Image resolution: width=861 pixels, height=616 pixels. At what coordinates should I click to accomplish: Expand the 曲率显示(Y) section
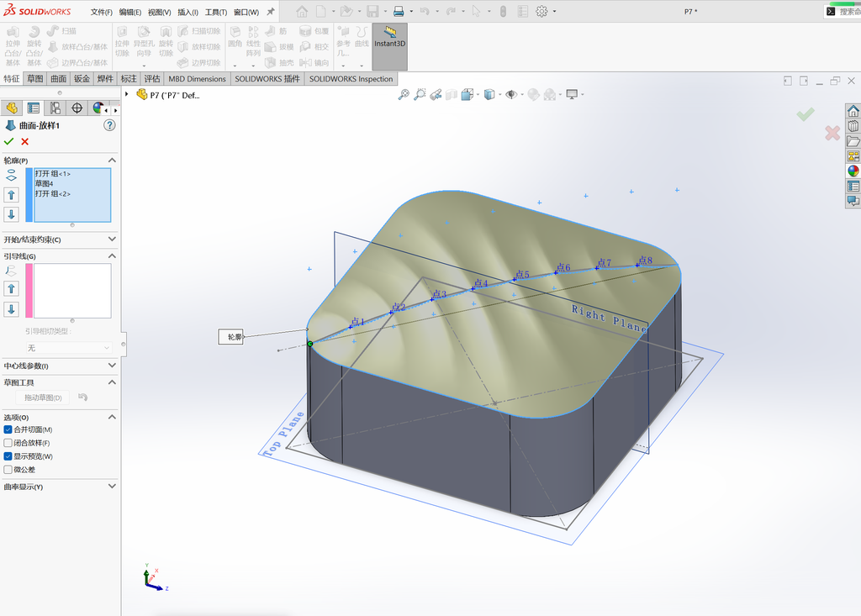tap(112, 487)
